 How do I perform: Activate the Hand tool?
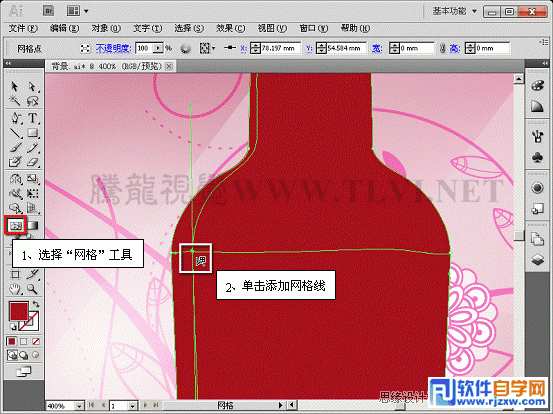click(15, 289)
